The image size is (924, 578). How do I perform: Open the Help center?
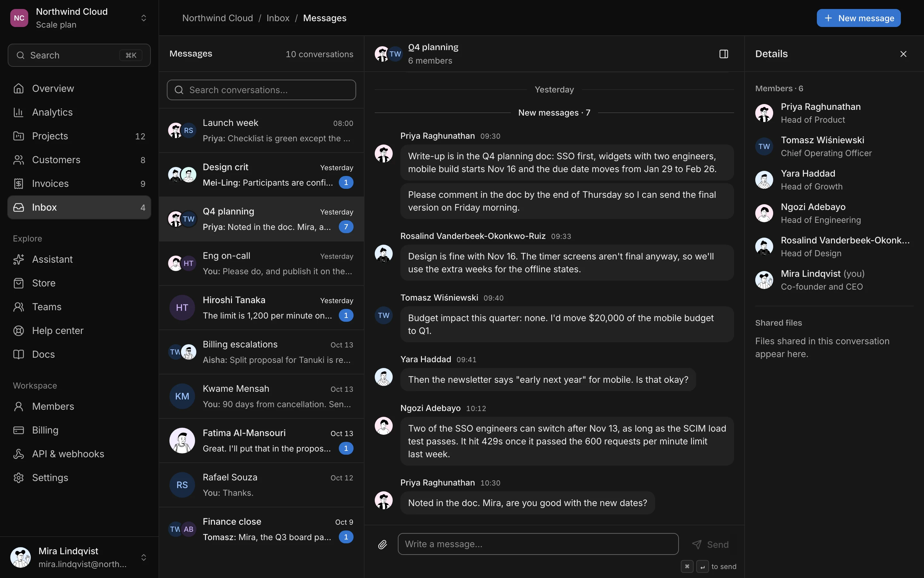click(79, 331)
